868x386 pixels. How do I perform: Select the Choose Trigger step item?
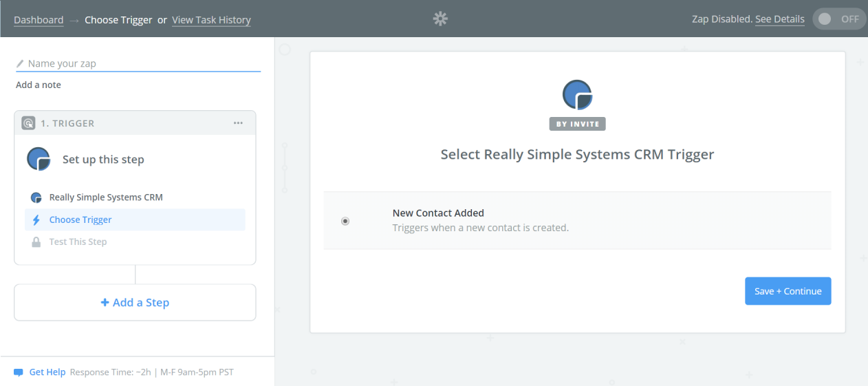135,220
